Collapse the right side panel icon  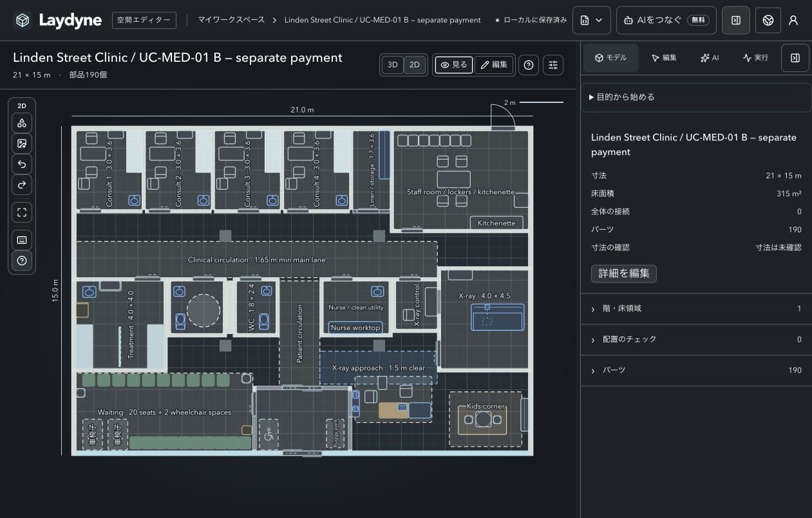[795, 58]
